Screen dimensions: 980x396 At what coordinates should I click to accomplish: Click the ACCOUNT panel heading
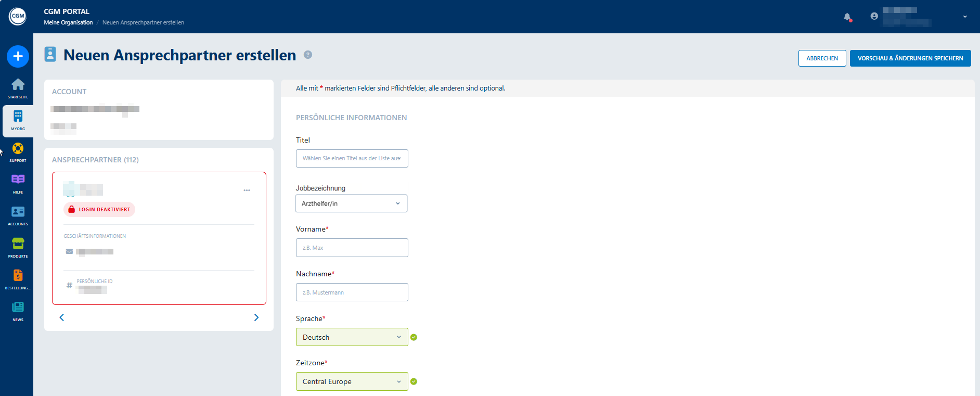click(x=69, y=92)
